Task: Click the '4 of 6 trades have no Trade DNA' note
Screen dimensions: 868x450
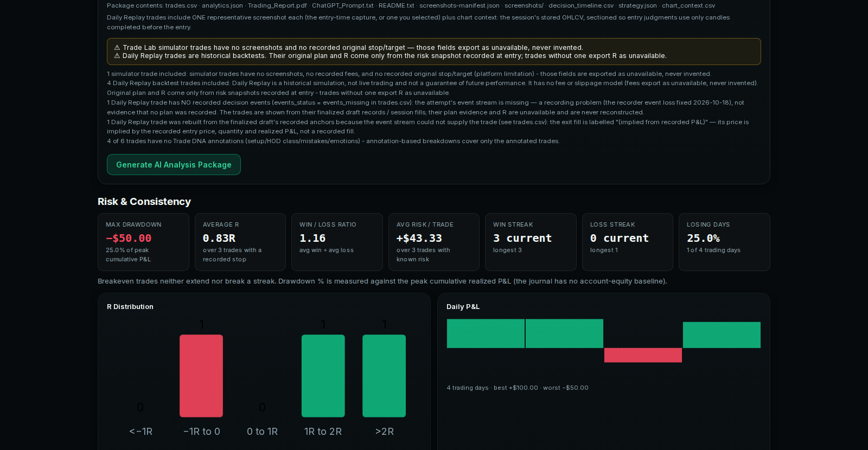Action: pyautogui.click(x=333, y=141)
